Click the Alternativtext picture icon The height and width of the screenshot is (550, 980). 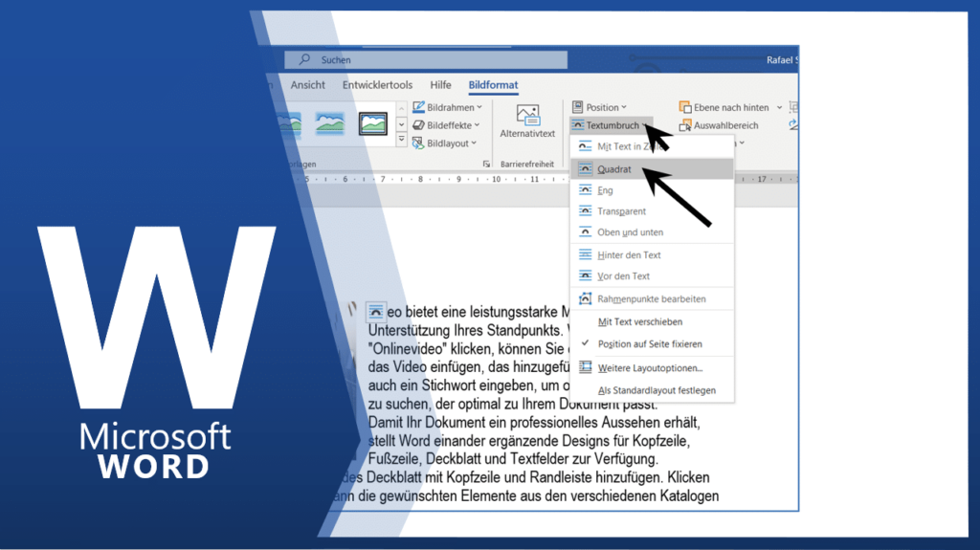click(527, 115)
